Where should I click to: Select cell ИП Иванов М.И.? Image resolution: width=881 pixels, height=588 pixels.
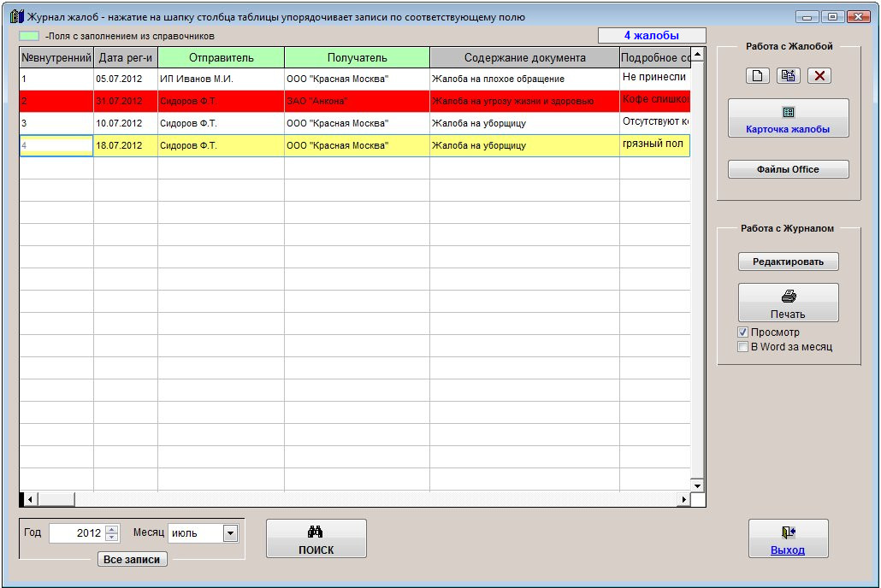(x=221, y=79)
